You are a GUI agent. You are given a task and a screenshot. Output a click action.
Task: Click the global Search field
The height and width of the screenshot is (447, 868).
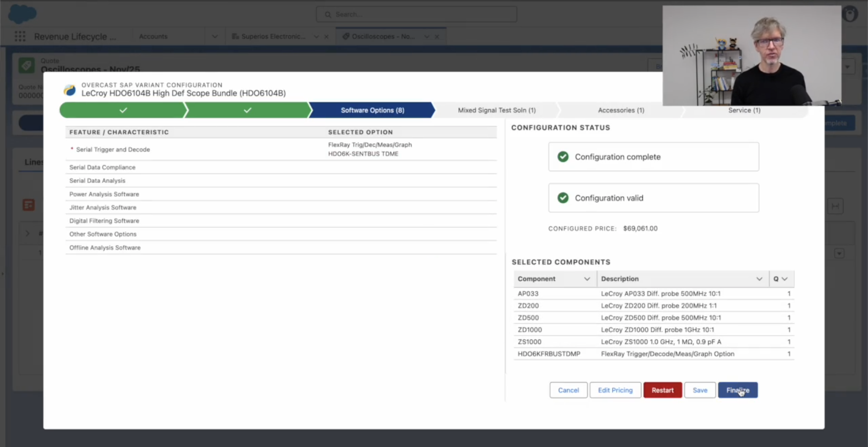coord(416,14)
